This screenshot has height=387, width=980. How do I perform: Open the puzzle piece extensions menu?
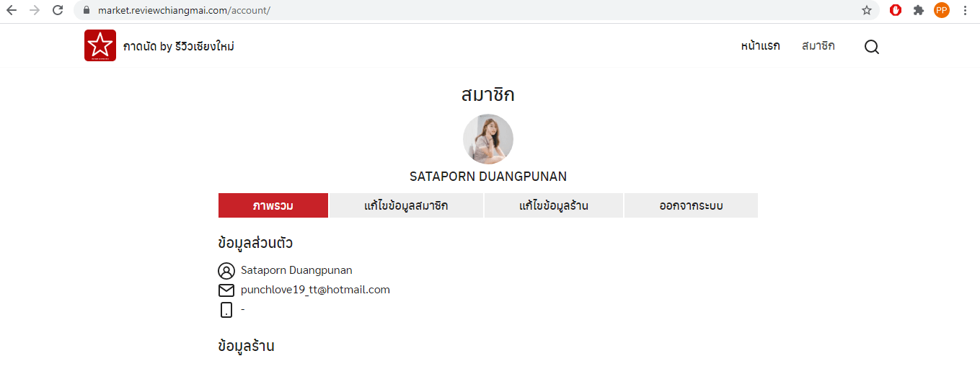pyautogui.click(x=919, y=10)
